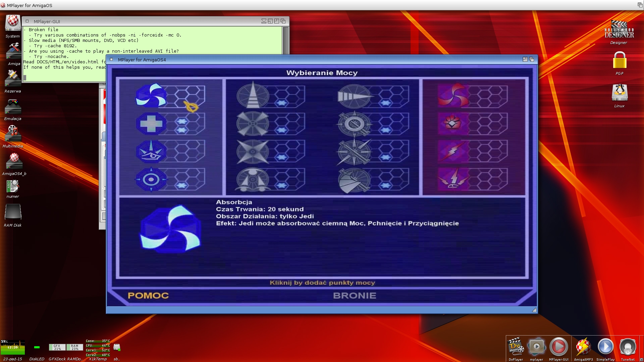This screenshot has height=362, width=644.
Task: Choose the gray Speed power icon with boots
Action: click(x=253, y=180)
